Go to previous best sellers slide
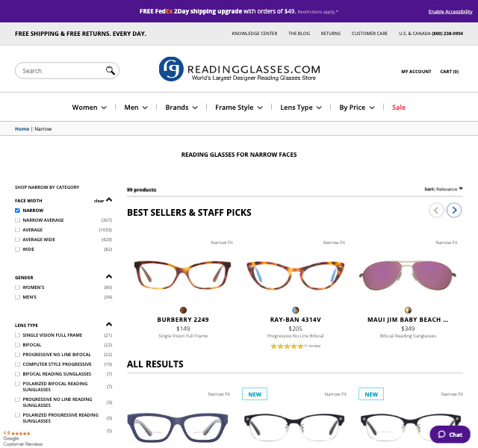Viewport: 478px width, 448px height. pyautogui.click(x=436, y=210)
